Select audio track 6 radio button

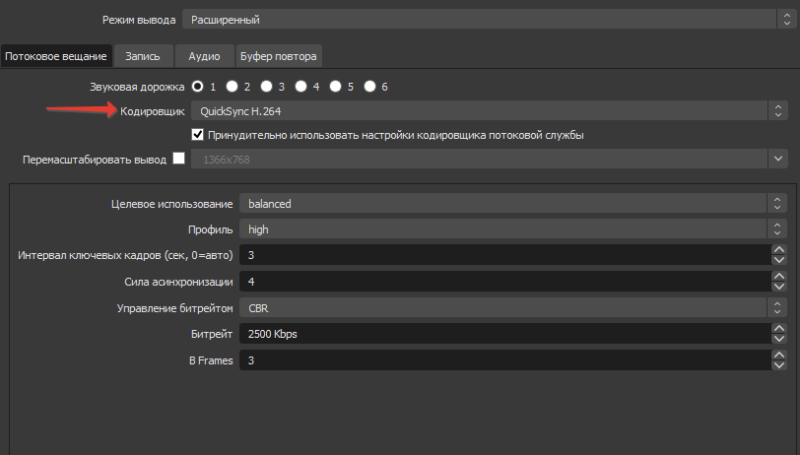[370, 87]
